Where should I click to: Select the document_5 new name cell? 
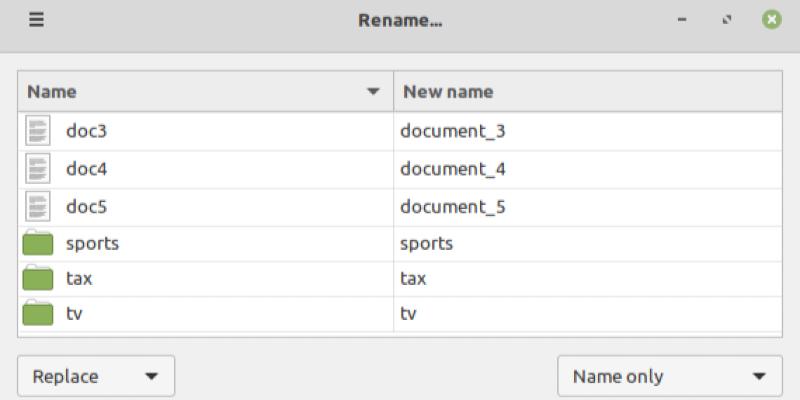tap(453, 207)
